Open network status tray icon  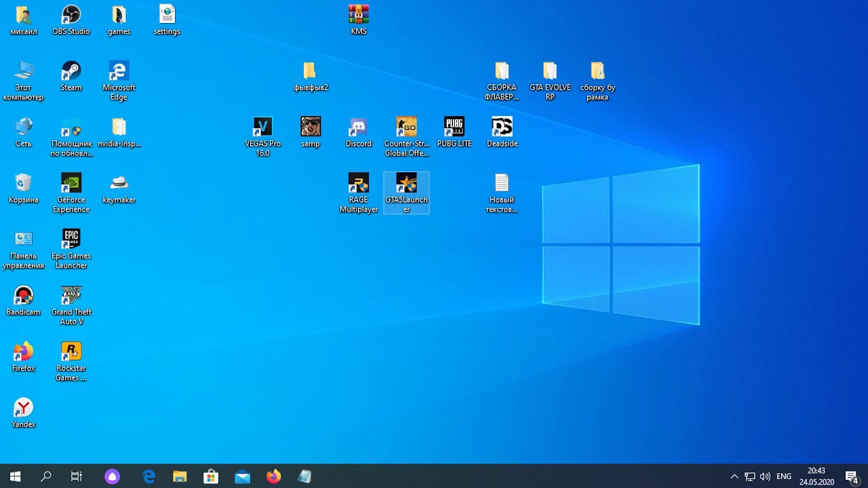point(750,476)
